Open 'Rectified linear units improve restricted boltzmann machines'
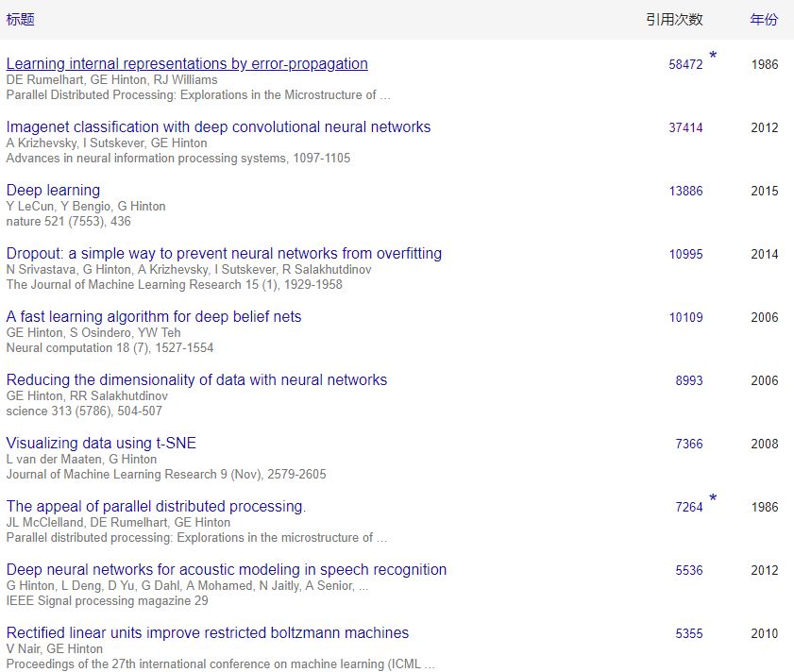This screenshot has height=672, width=794. click(208, 633)
